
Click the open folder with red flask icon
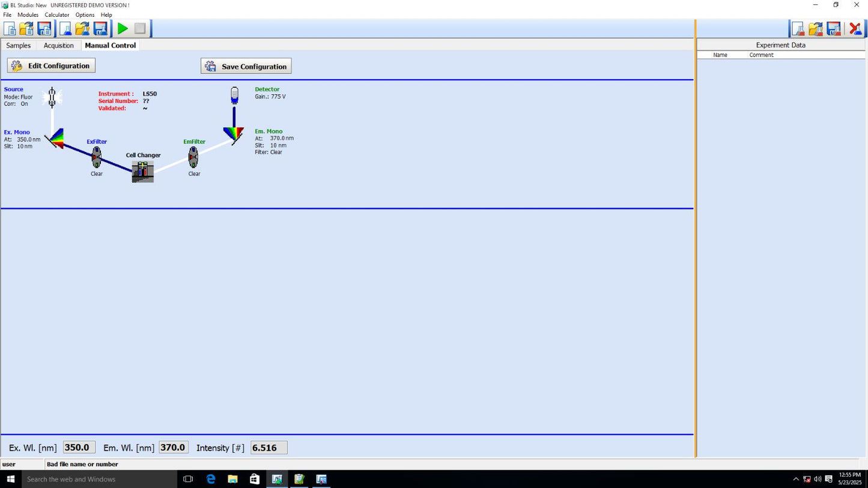pyautogui.click(x=815, y=28)
